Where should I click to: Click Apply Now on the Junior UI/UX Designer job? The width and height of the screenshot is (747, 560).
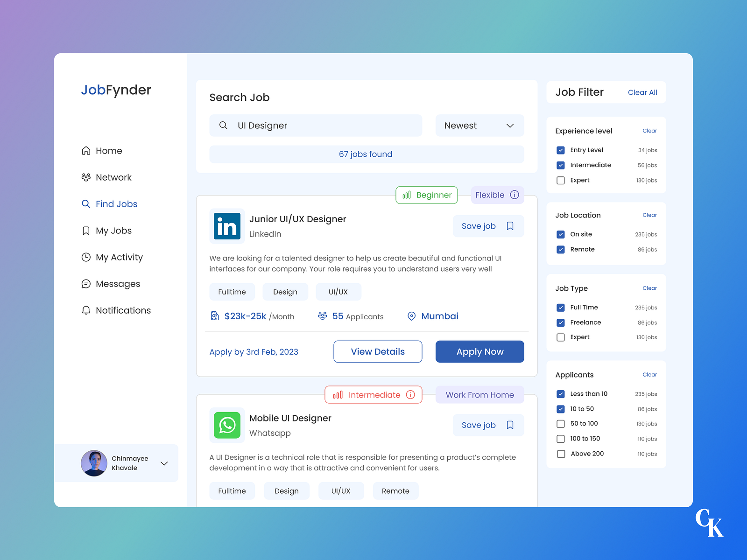pyautogui.click(x=479, y=351)
